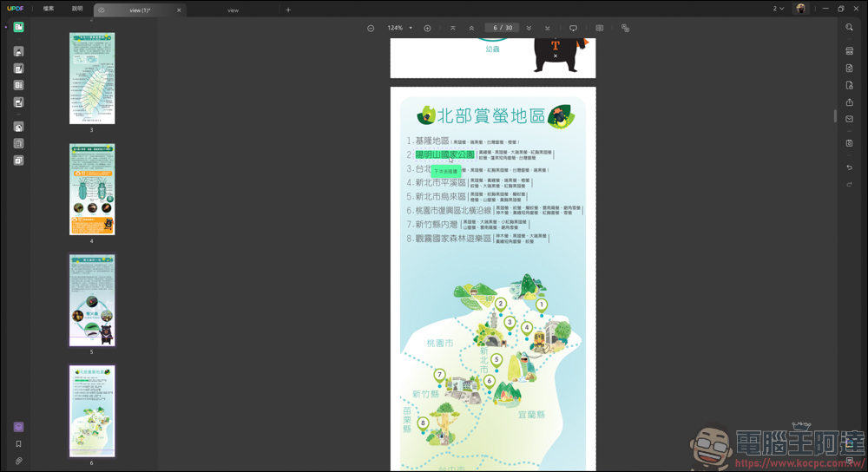Select the page 6 thumbnail
The height and width of the screenshot is (472, 868).
(x=92, y=411)
